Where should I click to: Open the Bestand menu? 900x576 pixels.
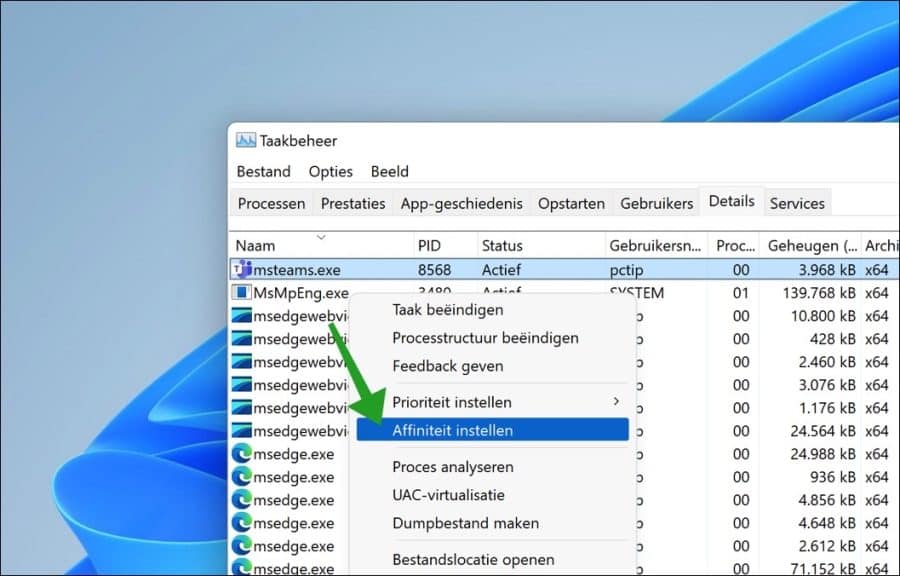pyautogui.click(x=263, y=172)
